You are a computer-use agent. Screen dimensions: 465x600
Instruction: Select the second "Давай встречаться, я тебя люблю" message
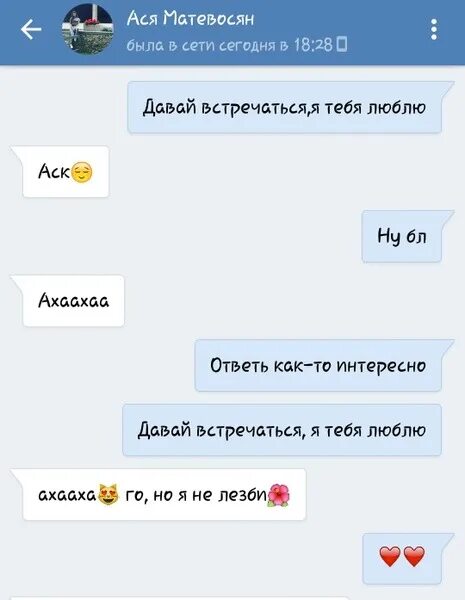click(x=282, y=430)
